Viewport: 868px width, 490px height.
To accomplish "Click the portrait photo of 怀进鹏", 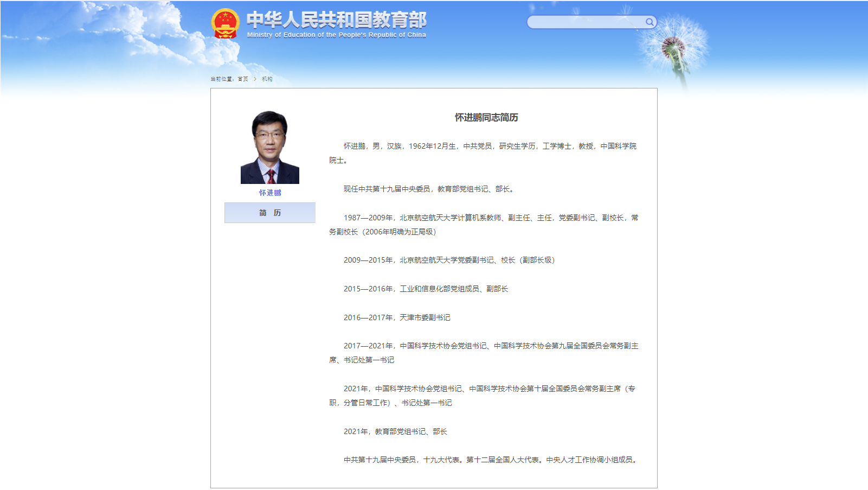I will pos(270,147).
